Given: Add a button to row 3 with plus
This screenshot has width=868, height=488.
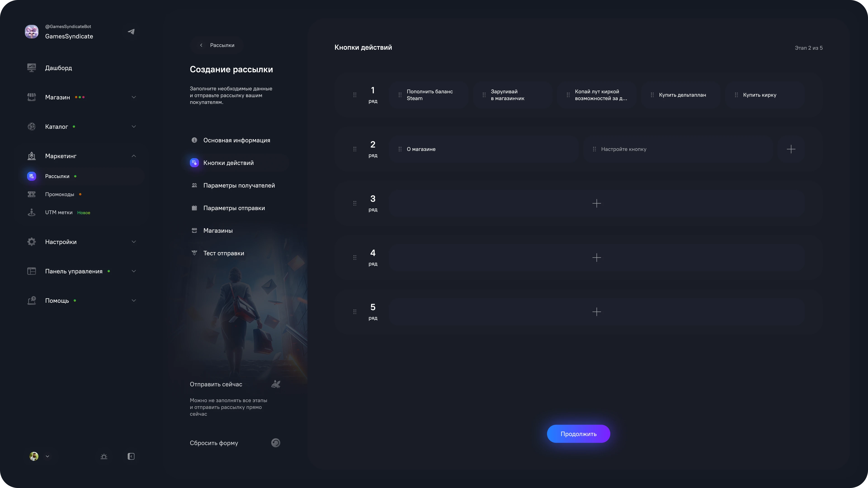Looking at the screenshot, I should (597, 203).
